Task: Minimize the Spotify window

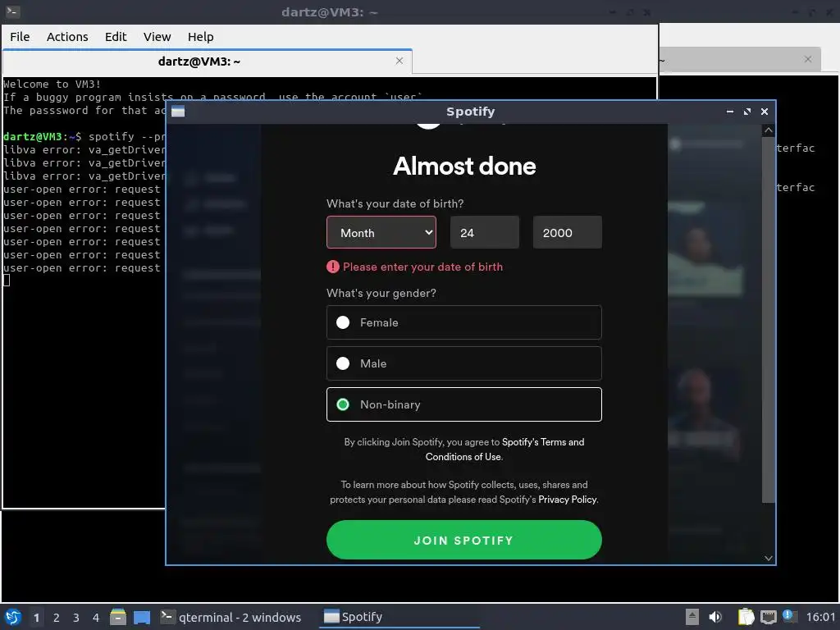Action: [x=729, y=112]
